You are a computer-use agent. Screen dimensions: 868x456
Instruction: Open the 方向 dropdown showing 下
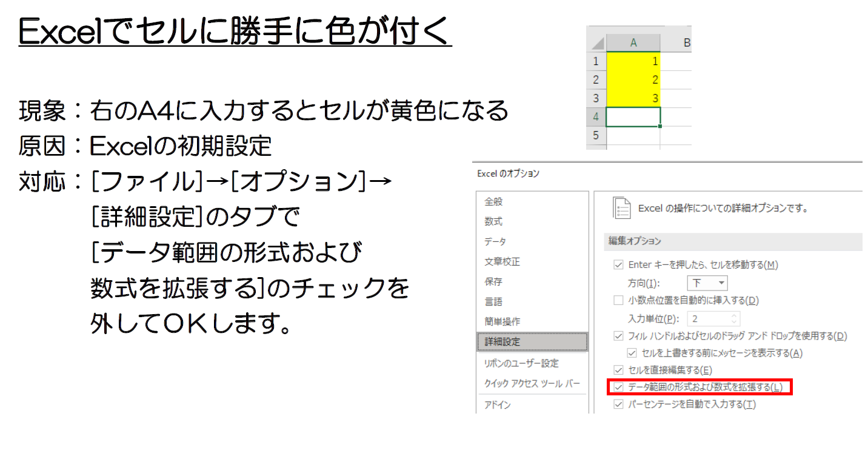click(707, 283)
